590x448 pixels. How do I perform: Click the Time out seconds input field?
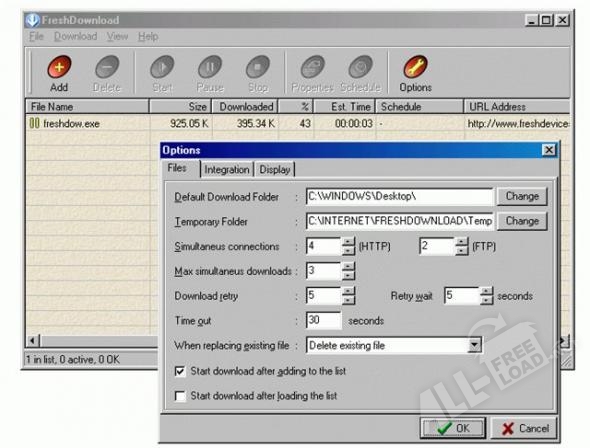click(323, 320)
